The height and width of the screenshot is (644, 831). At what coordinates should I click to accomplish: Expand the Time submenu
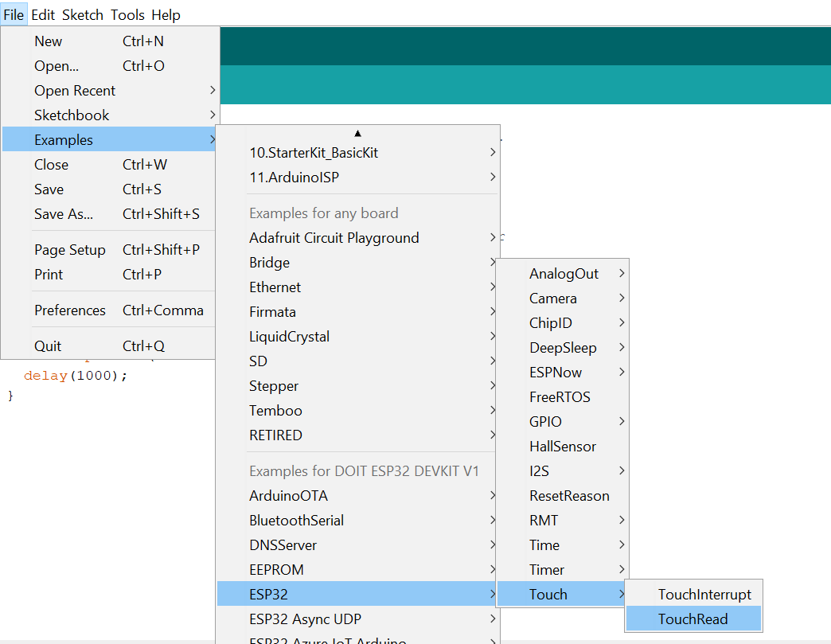[x=562, y=544]
